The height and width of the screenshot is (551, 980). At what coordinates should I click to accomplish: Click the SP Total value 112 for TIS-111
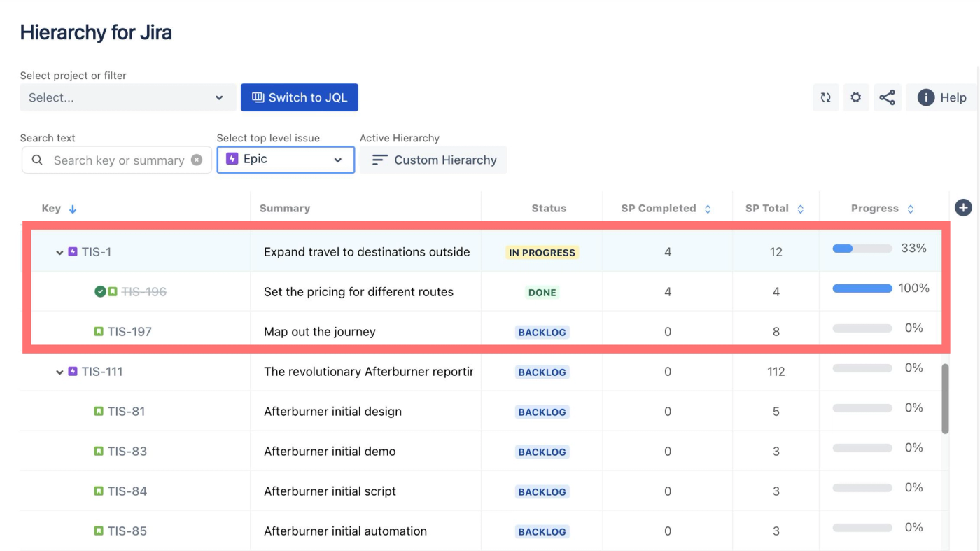tap(776, 372)
